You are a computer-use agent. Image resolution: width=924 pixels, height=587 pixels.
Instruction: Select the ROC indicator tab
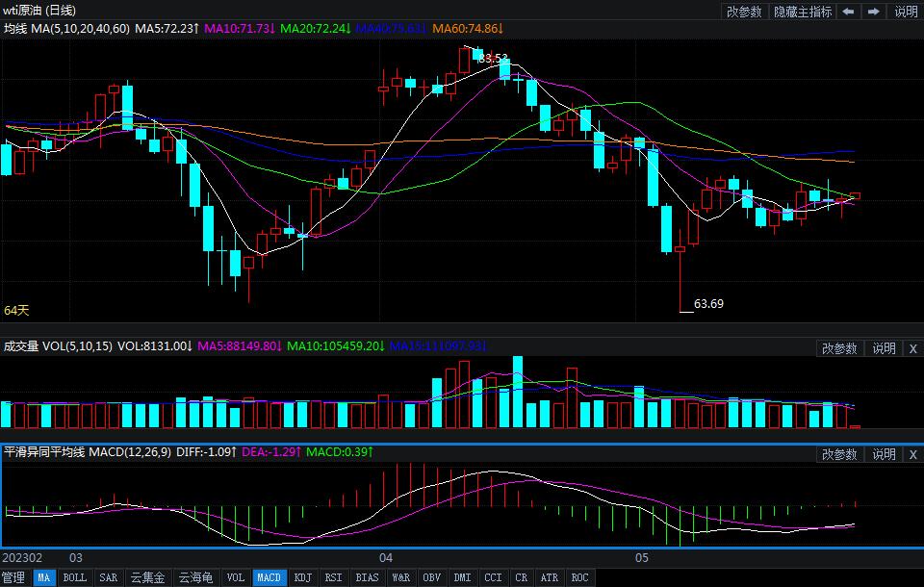(x=579, y=577)
